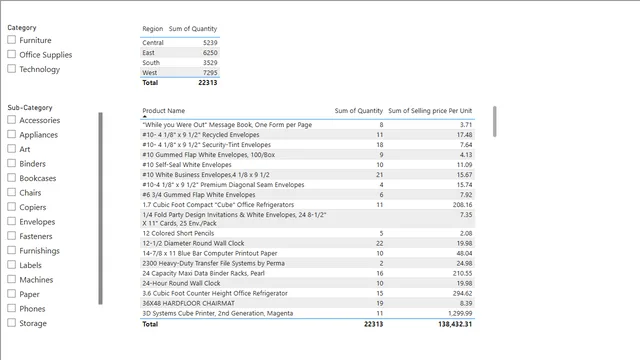Select Blue Bar Computer Printout Paper row

(307, 253)
